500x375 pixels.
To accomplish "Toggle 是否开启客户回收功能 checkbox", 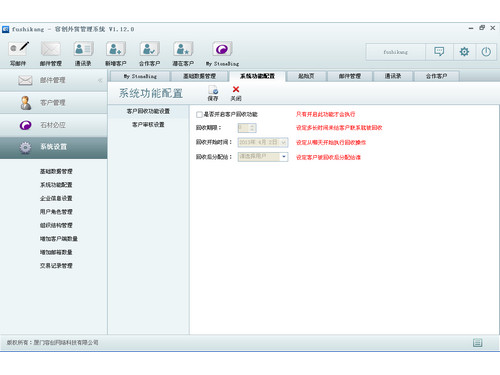I will [x=199, y=115].
